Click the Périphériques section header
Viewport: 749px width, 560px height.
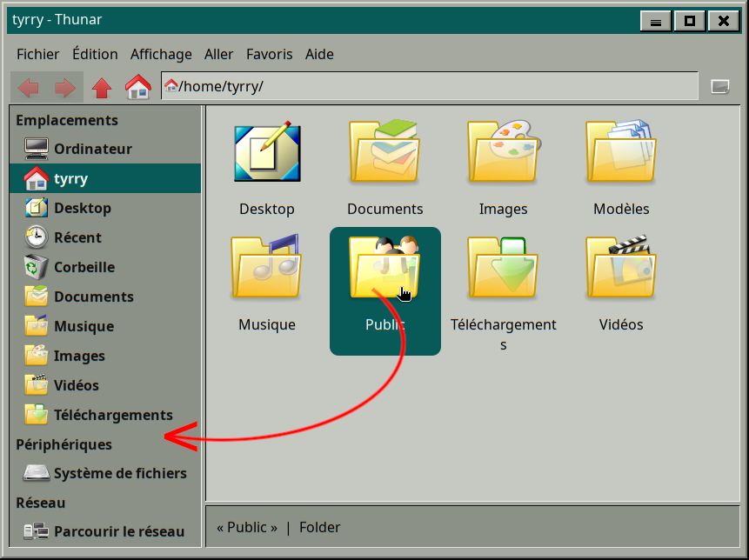(64, 444)
